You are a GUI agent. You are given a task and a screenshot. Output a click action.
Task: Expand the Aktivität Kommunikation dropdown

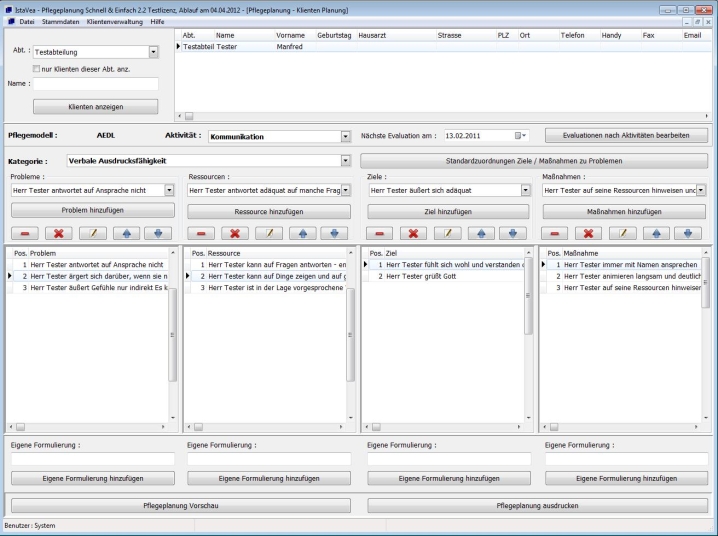pos(345,136)
